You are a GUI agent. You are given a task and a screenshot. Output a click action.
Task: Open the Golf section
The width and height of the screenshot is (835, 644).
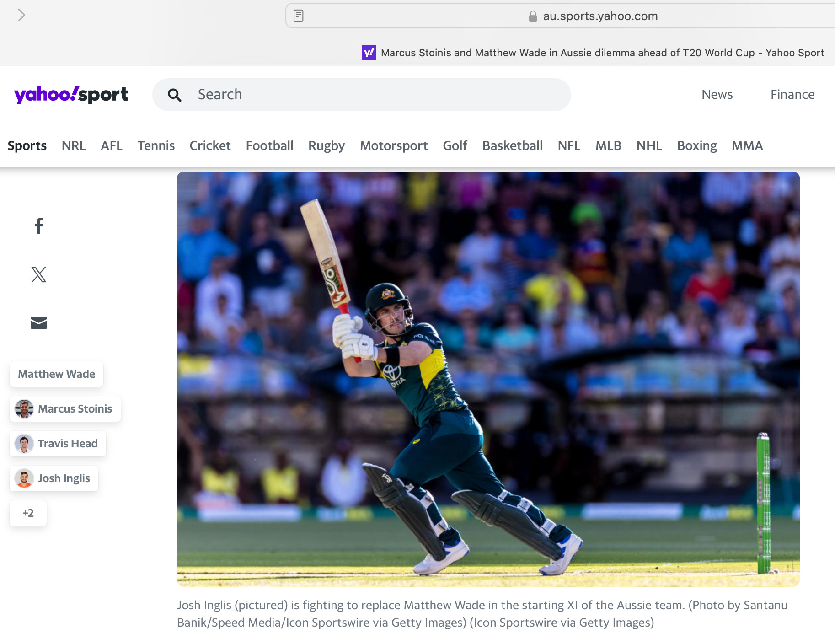[x=455, y=146]
